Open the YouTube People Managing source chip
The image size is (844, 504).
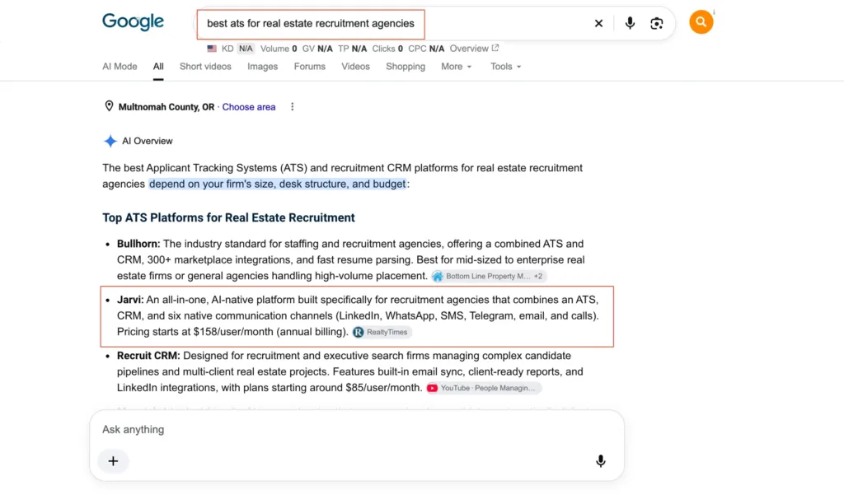click(483, 388)
